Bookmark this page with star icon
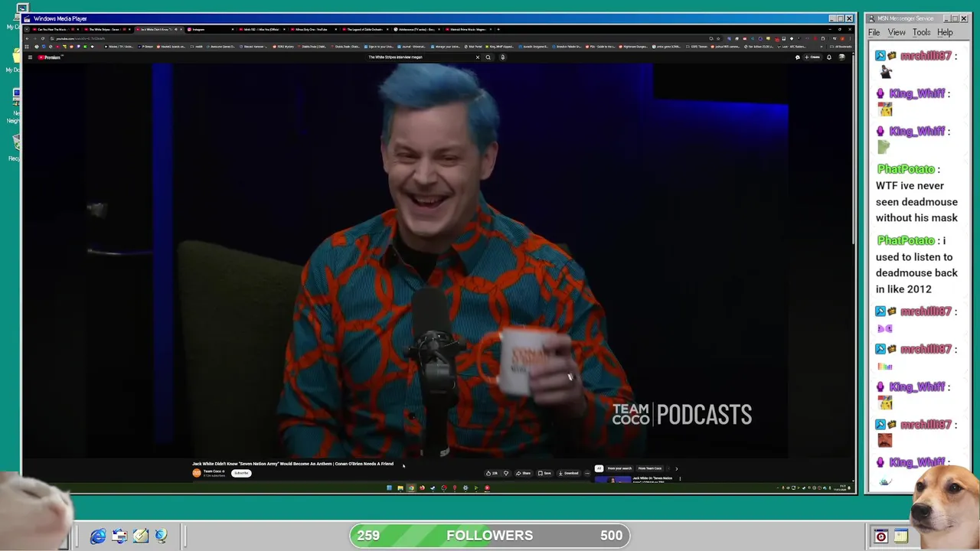This screenshot has height=551, width=980. pos(718,38)
